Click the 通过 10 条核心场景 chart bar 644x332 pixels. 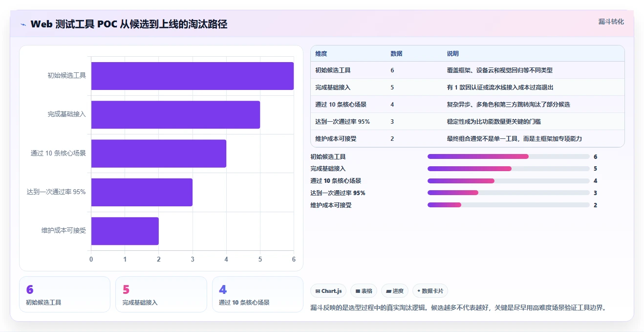159,154
